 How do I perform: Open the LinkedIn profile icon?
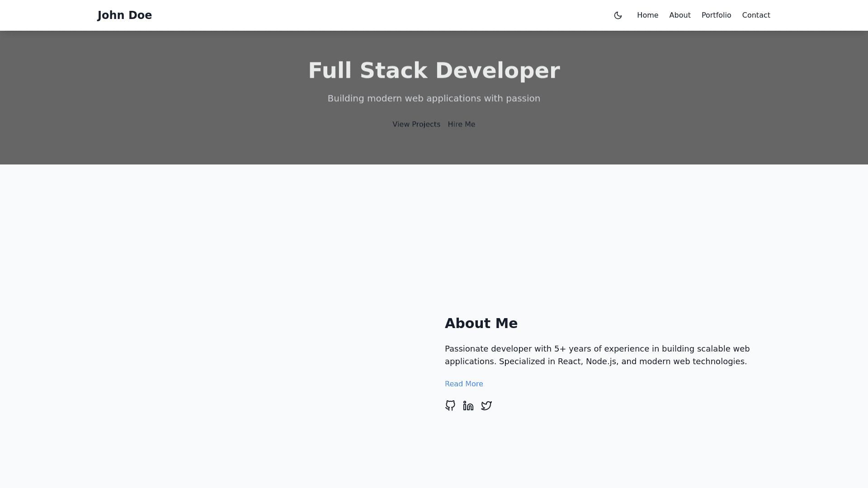tap(468, 405)
